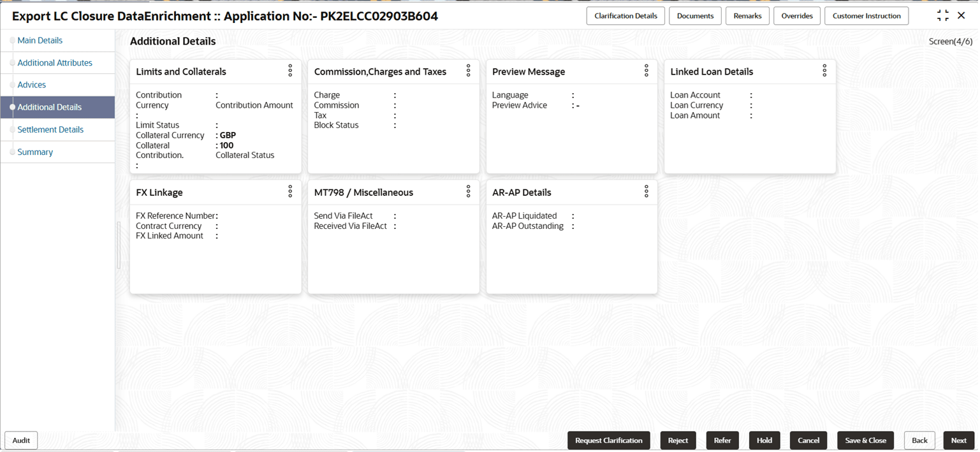The width and height of the screenshot is (980, 452).
Task: Open Linked Loan Details options menu
Action: tap(824, 71)
